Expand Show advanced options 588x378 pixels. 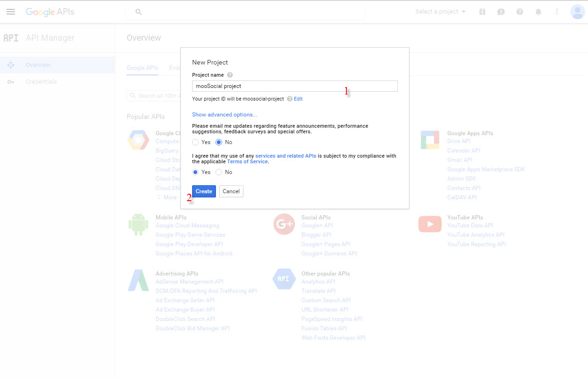coord(224,115)
